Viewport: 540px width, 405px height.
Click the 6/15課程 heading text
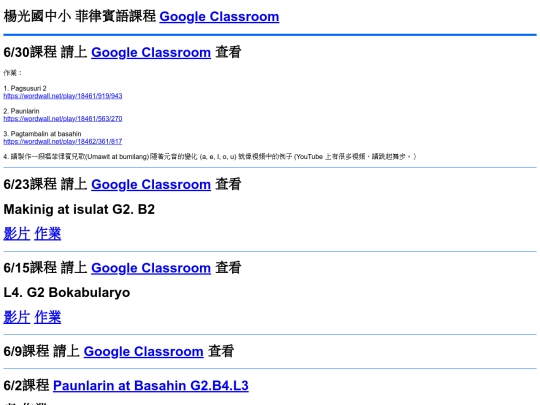pyautogui.click(x=30, y=268)
